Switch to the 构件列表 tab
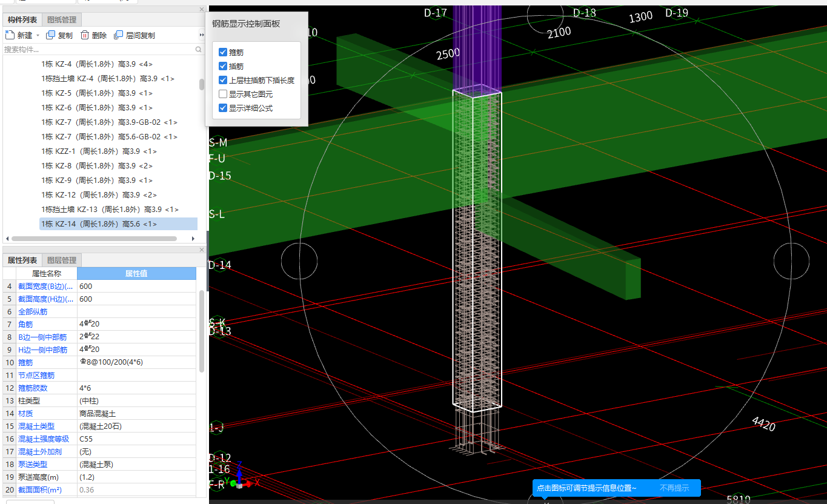This screenshot has width=827, height=504. click(x=22, y=20)
